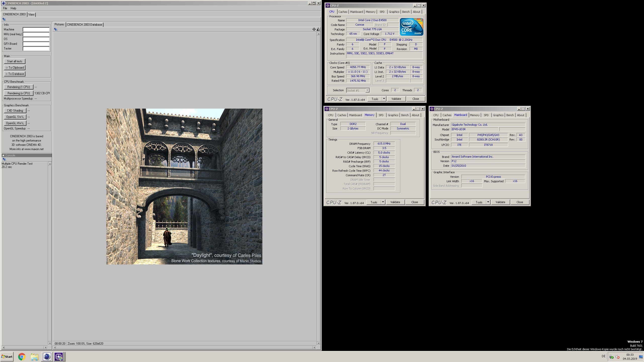Click the Intel Core 2 Duo logo in CPU-Z
The height and width of the screenshot is (362, 644).
(x=412, y=27)
